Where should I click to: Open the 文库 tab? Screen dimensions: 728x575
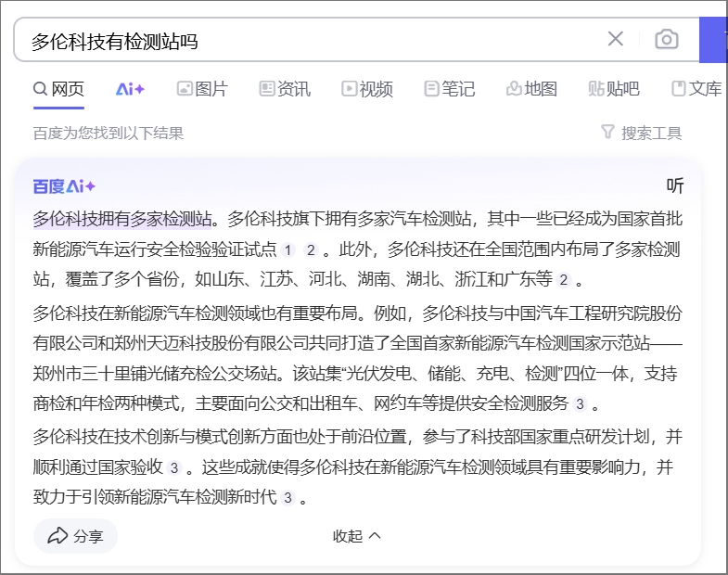coord(696,89)
